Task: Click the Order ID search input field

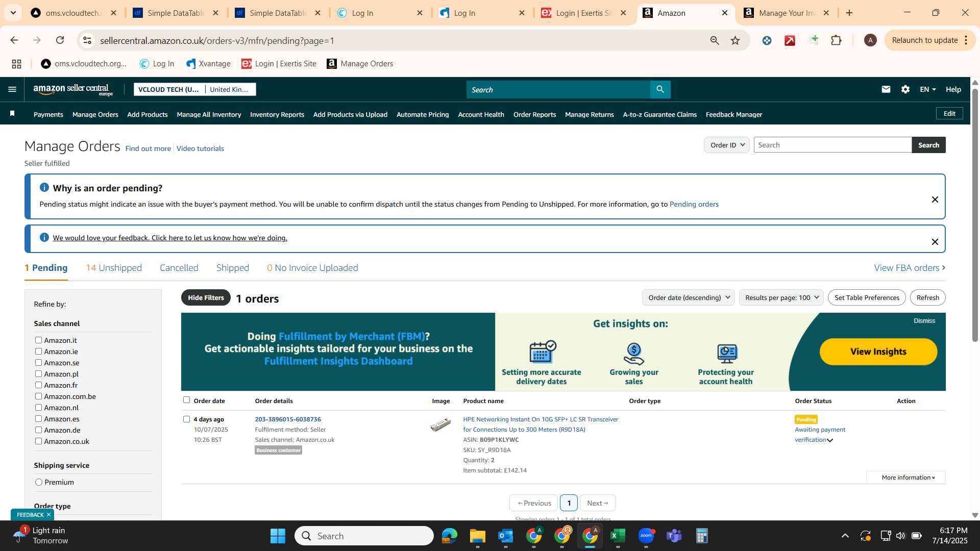Action: (832, 145)
